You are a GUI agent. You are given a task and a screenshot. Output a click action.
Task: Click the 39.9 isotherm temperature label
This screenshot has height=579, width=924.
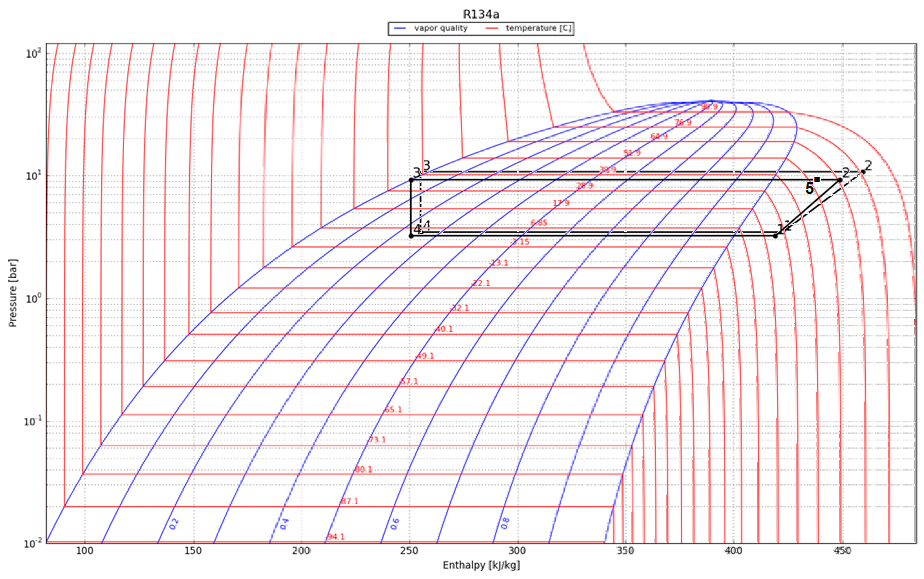coord(608,170)
